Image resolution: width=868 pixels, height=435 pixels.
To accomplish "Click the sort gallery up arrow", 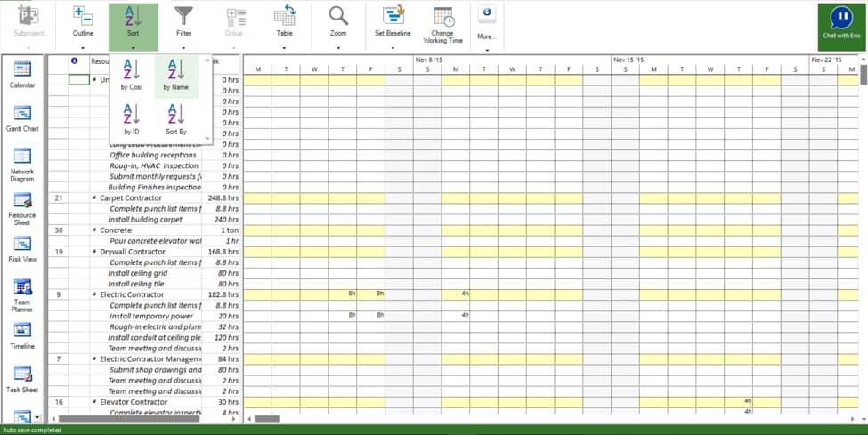I will point(207,60).
